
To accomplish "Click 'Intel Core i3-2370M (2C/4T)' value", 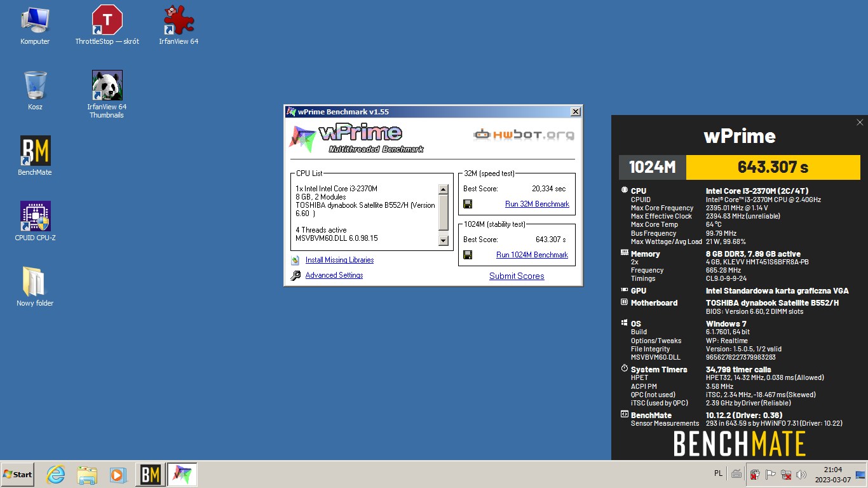I will (758, 191).
